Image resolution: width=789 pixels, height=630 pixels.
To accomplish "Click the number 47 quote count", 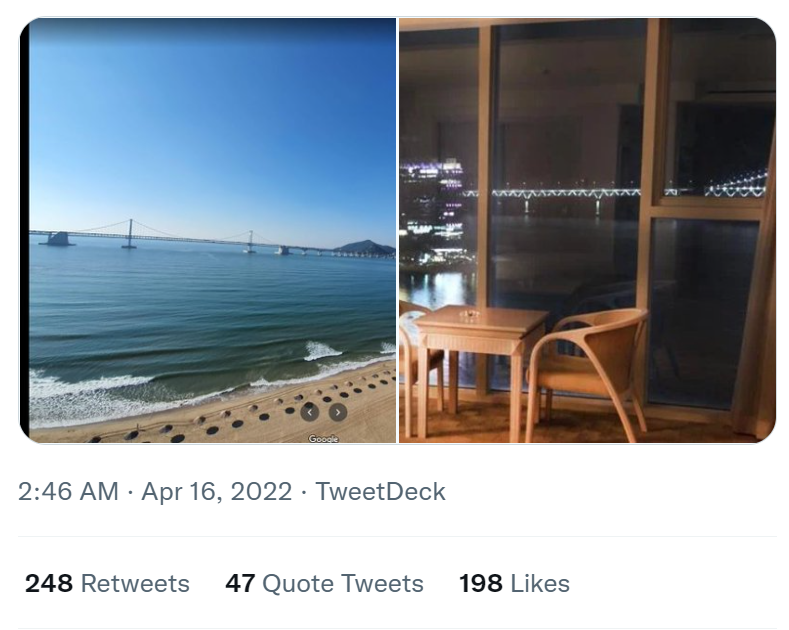I will (240, 584).
